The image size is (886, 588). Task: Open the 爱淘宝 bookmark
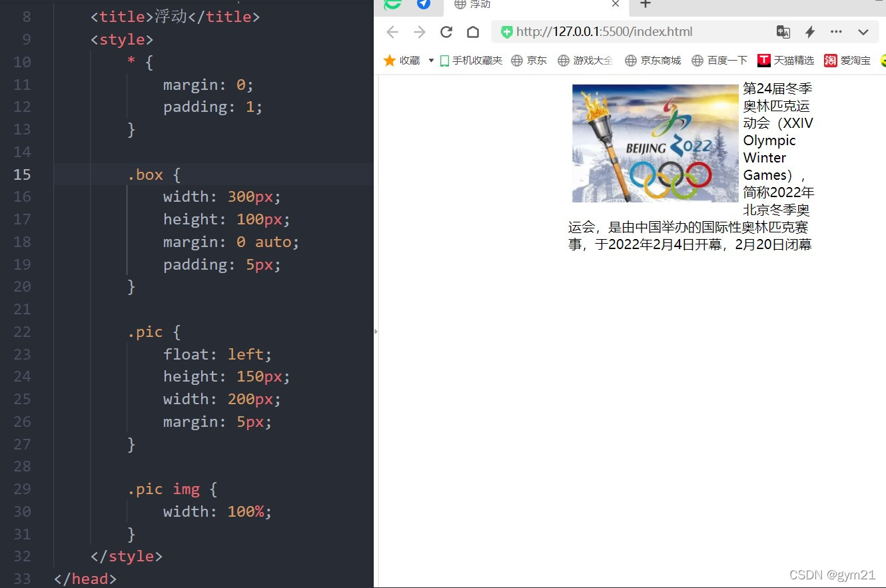click(847, 61)
